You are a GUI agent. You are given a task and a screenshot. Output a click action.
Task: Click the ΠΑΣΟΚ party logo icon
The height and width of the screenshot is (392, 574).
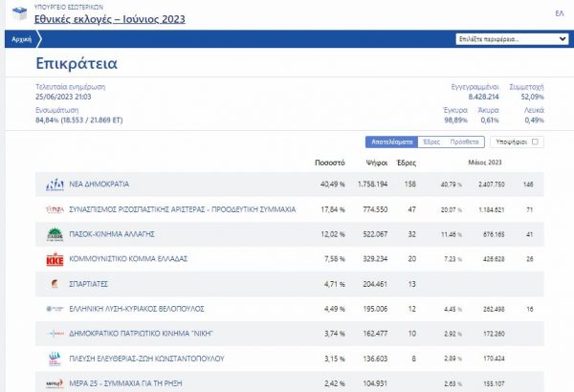pos(55,234)
